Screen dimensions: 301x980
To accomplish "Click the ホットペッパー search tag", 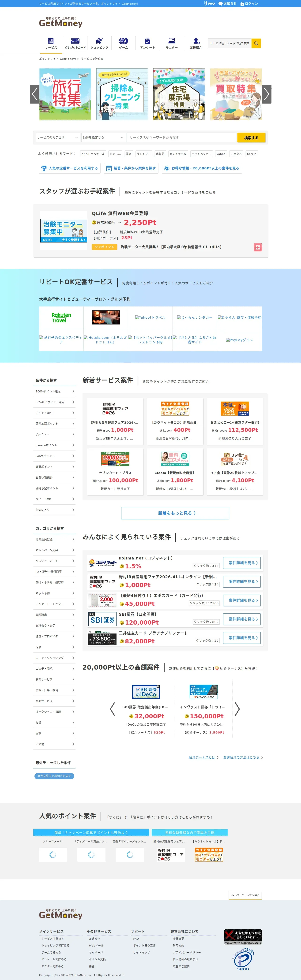I will (201, 154).
